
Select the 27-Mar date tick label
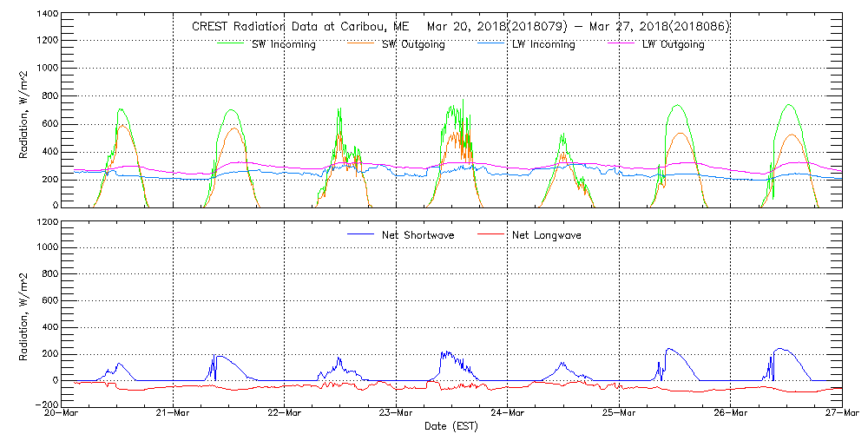click(x=840, y=413)
